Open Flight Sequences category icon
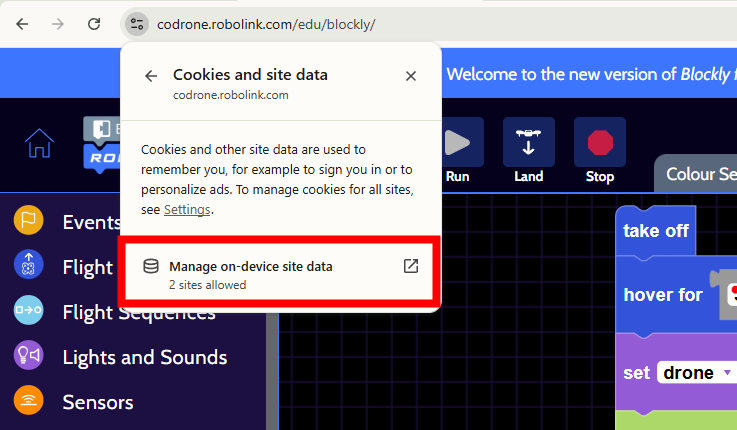 pyautogui.click(x=28, y=310)
